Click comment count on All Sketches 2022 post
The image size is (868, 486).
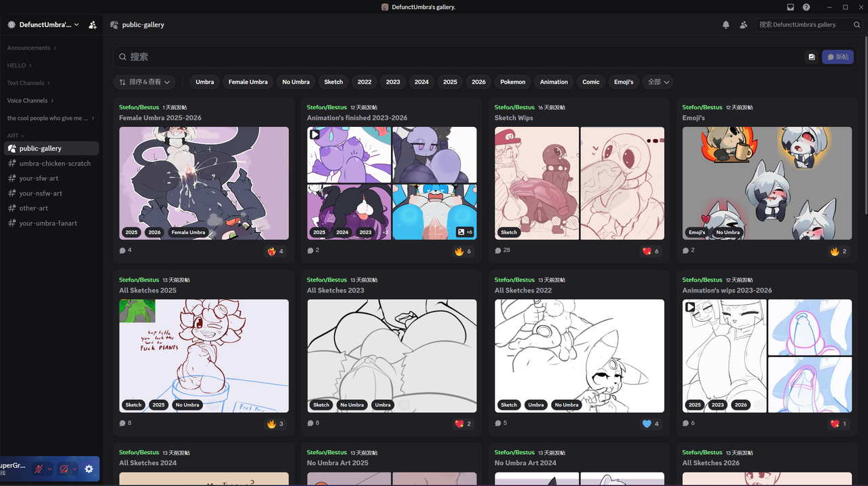coord(501,423)
